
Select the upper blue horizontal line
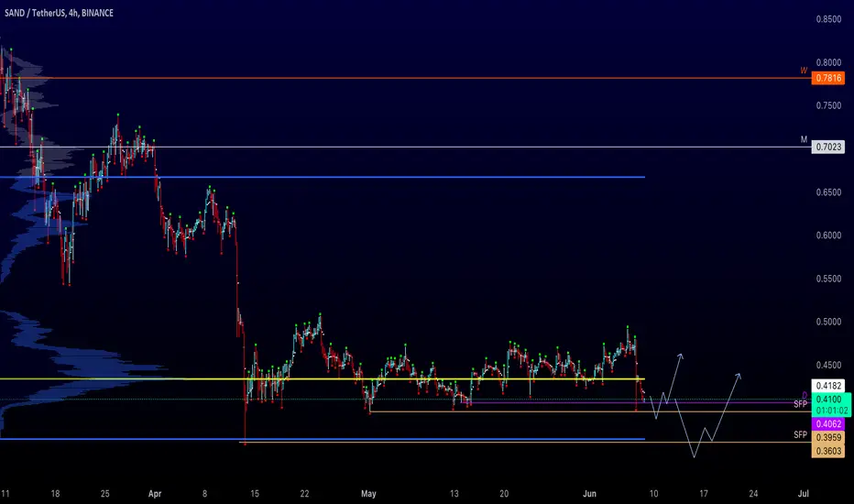pyautogui.click(x=323, y=177)
